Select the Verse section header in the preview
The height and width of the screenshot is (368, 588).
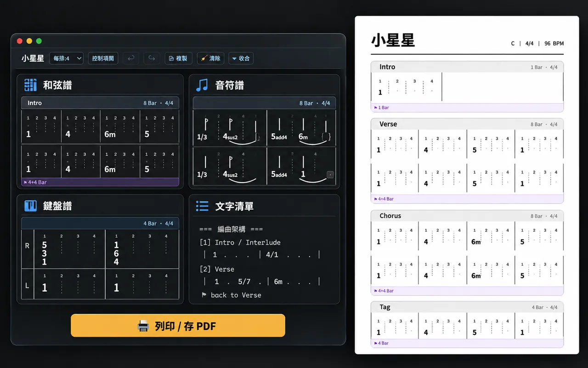(467, 124)
